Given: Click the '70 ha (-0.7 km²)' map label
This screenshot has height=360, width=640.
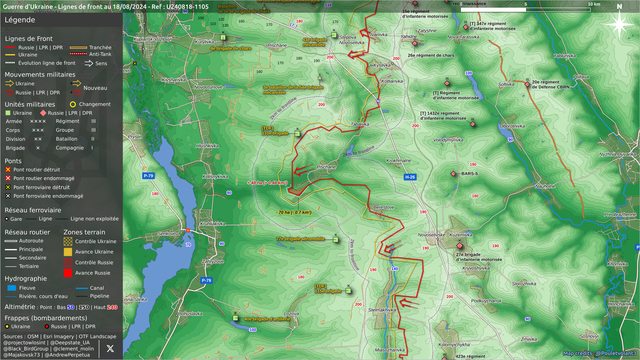Looking at the screenshot, I should coord(295,212).
